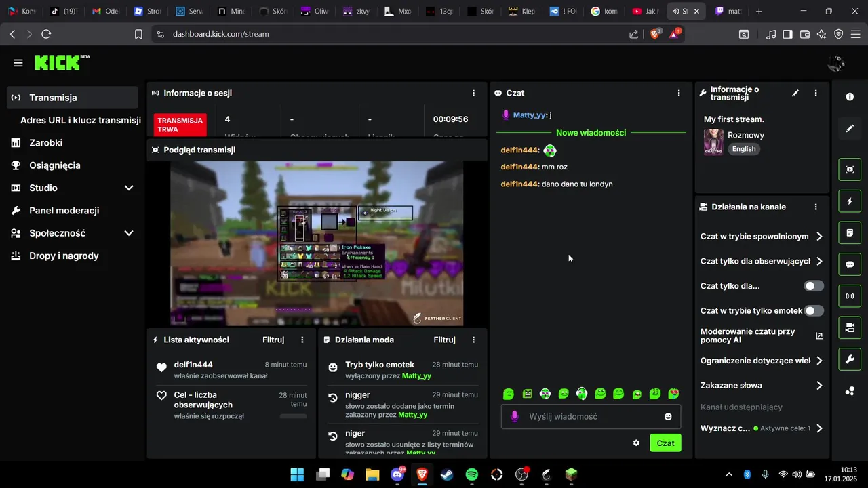Reload the page with refresh icon
The height and width of the screenshot is (488, 868).
click(x=46, y=34)
